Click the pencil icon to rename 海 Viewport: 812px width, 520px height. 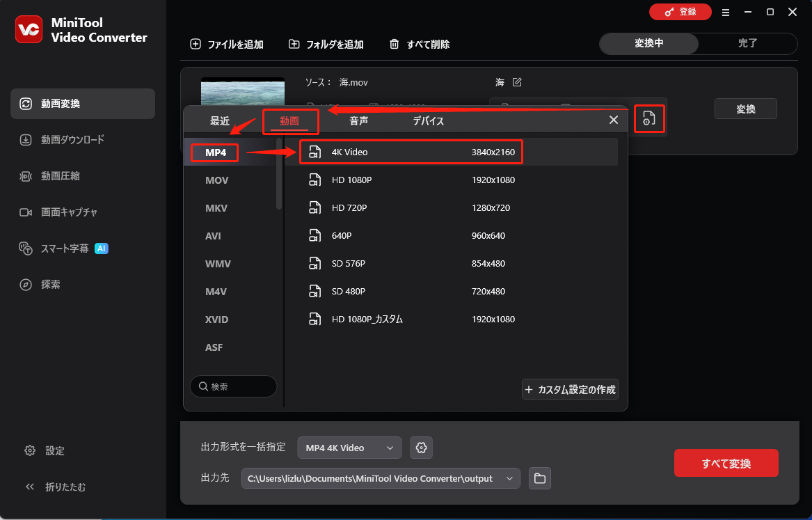pyautogui.click(x=516, y=81)
